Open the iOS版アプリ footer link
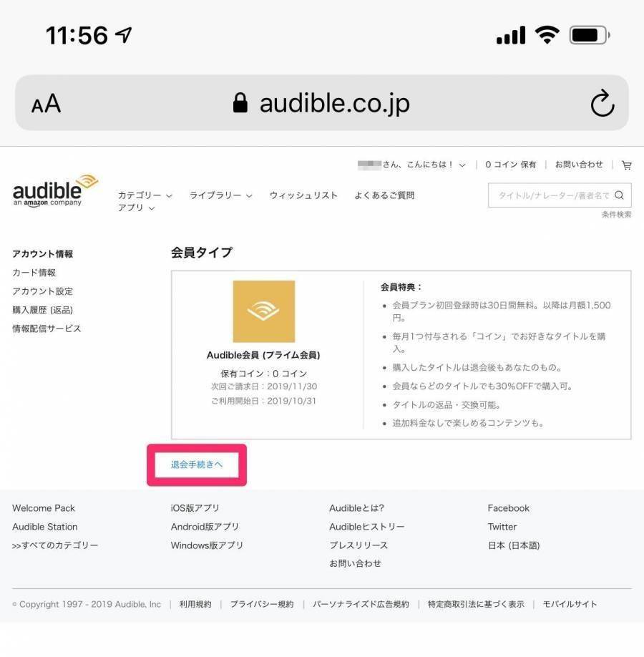 pyautogui.click(x=195, y=508)
